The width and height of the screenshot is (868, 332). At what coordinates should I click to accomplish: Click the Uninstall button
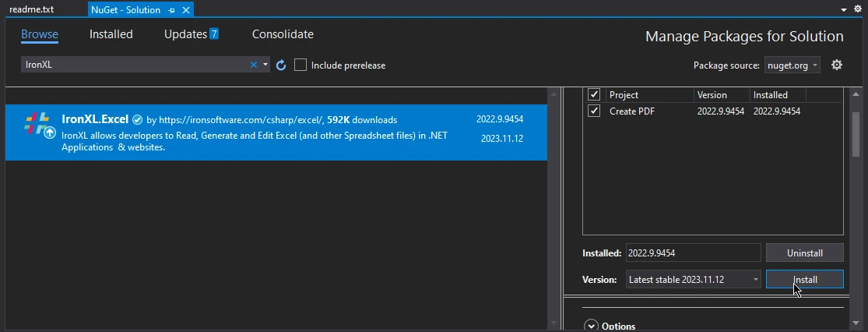point(804,253)
